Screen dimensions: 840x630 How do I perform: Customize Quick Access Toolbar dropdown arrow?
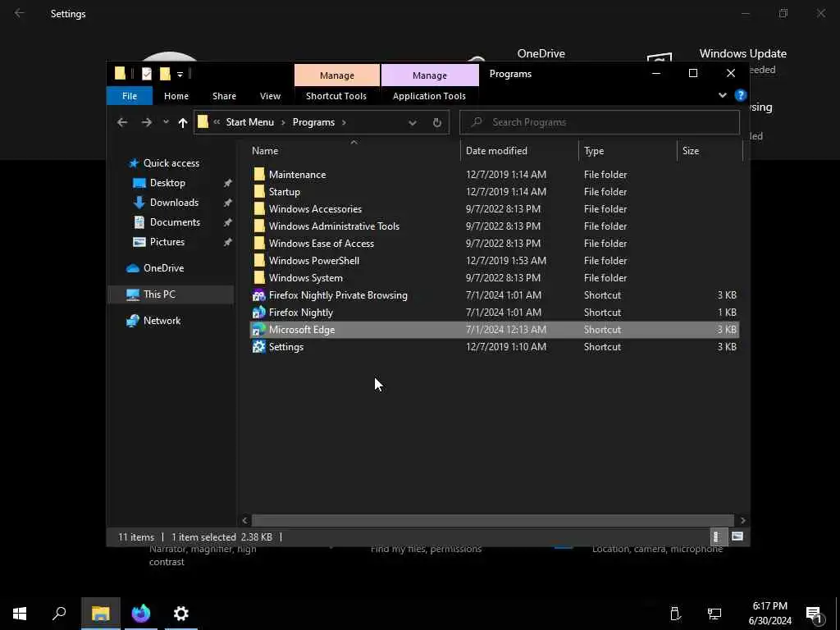click(180, 75)
